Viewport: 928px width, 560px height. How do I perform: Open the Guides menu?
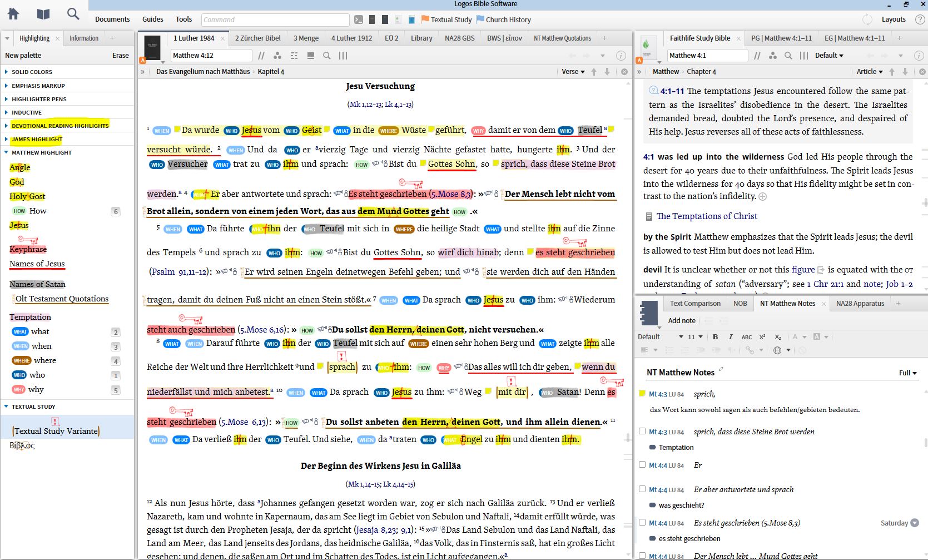pos(152,19)
